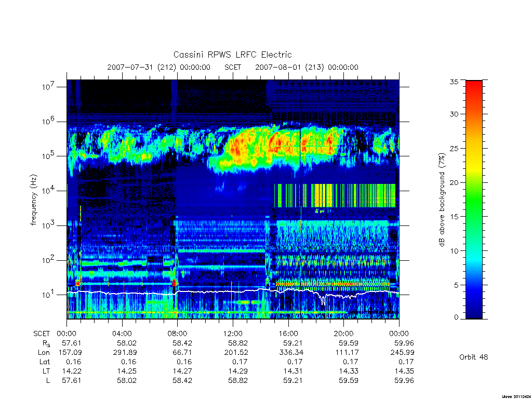Click the end date '2007-08-01 (213) 00:00:00'
The height and width of the screenshot is (399, 532).
pyautogui.click(x=307, y=67)
